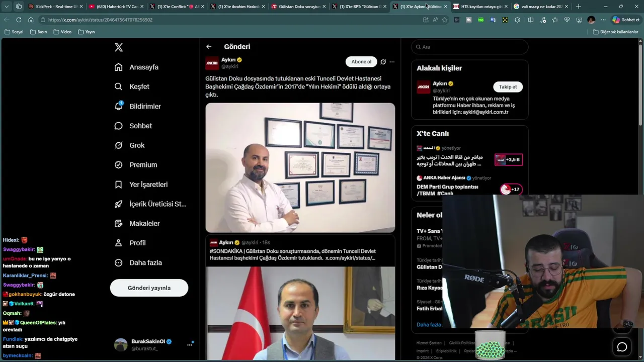Click the +3,5 B listeners badge

pos(508,160)
